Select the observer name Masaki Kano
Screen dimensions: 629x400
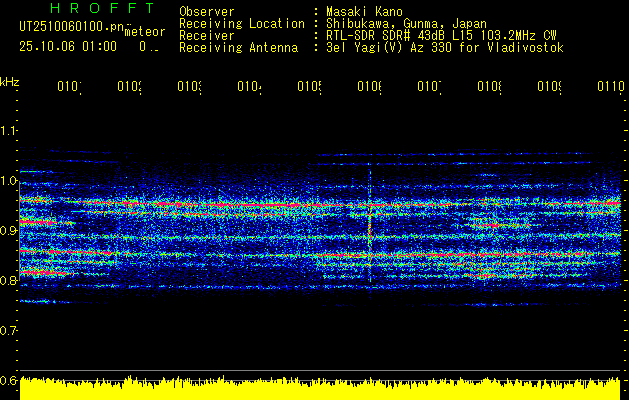364,12
